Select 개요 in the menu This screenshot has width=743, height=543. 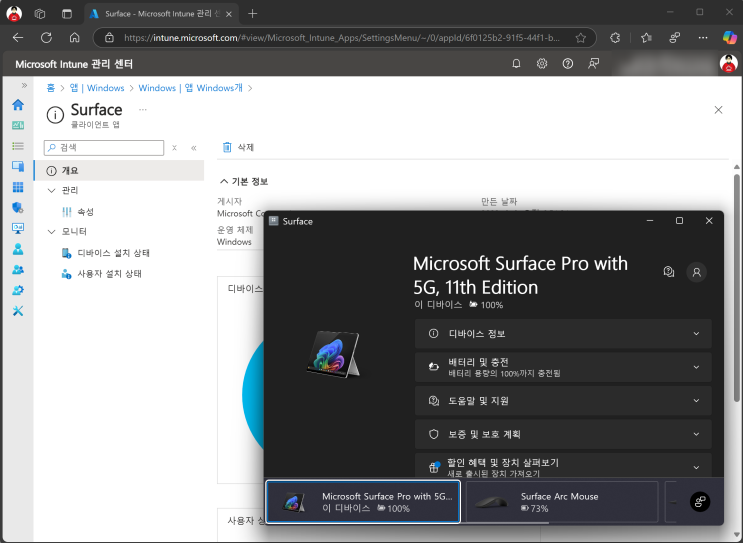[x=119, y=171]
